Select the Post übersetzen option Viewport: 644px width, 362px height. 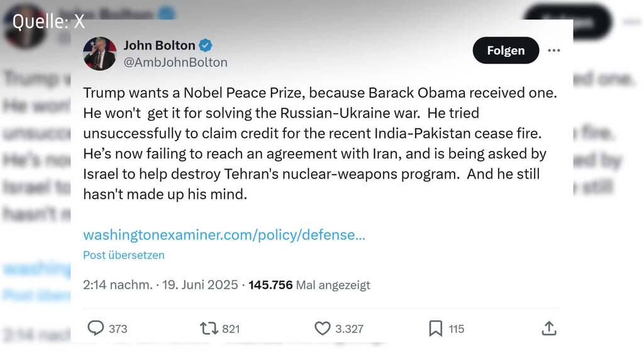coord(123,255)
